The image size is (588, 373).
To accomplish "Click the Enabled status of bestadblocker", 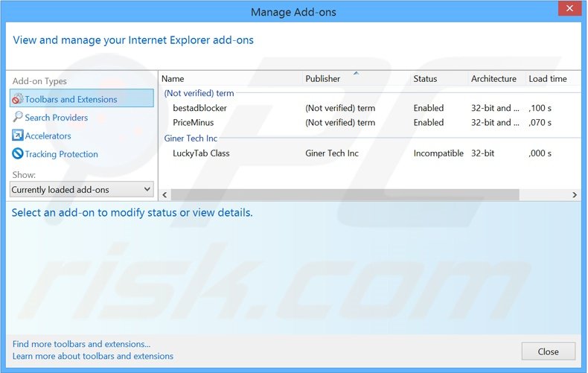I will tap(429, 108).
